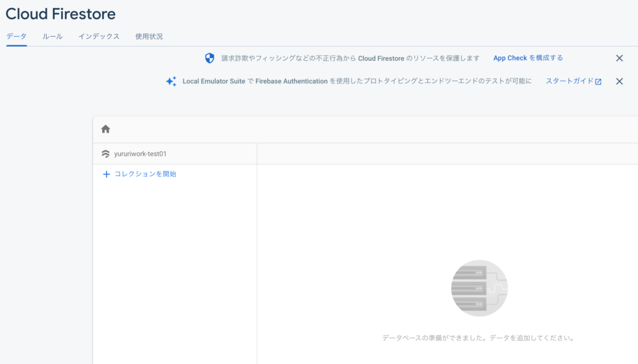Click the Firestore database icon beside yururiwork-test01
The width and height of the screenshot is (638, 364).
click(105, 154)
